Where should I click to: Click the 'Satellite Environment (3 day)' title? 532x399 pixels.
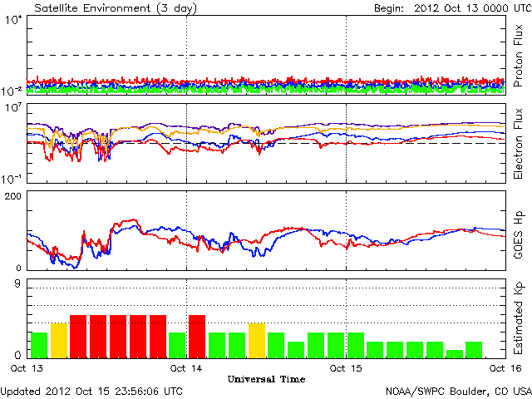tap(116, 8)
